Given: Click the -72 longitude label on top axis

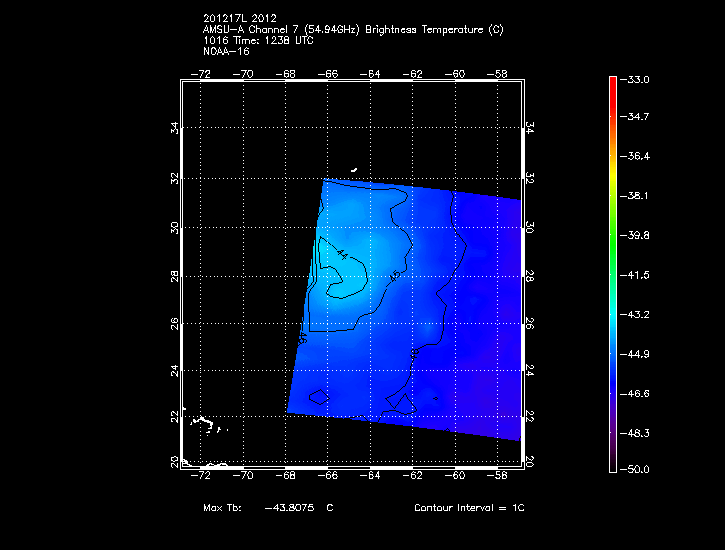Looking at the screenshot, I should (x=203, y=73).
